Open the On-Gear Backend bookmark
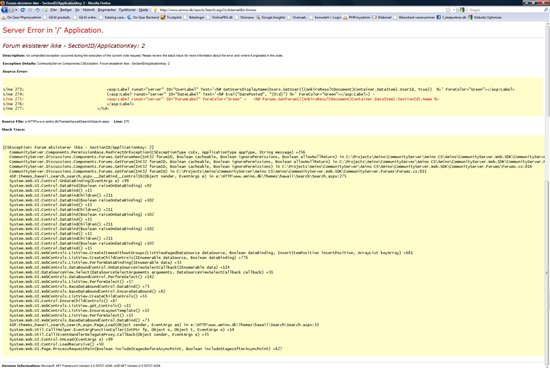 tap(143, 17)
